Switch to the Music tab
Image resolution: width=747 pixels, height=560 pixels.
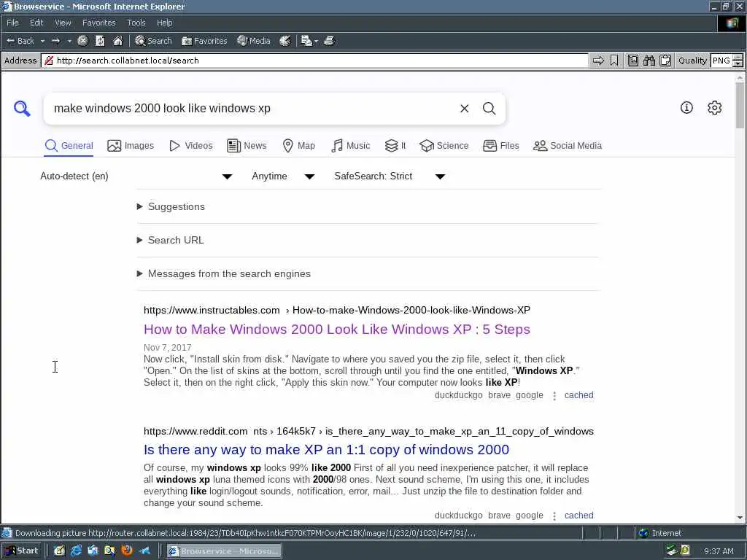(350, 146)
